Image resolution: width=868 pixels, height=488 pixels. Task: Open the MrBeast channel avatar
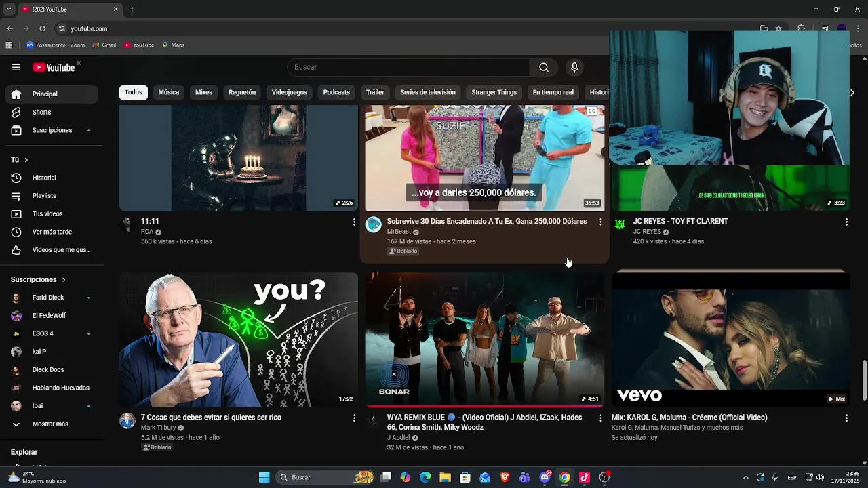374,225
